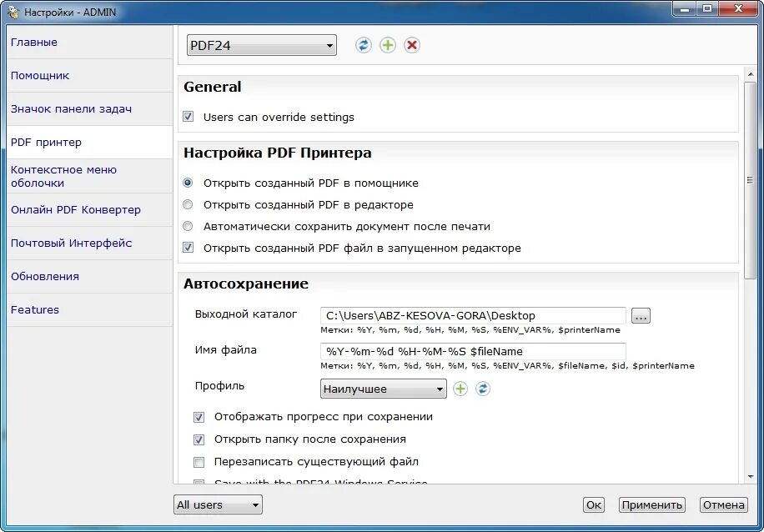Open the All users dropdown

pyautogui.click(x=218, y=504)
